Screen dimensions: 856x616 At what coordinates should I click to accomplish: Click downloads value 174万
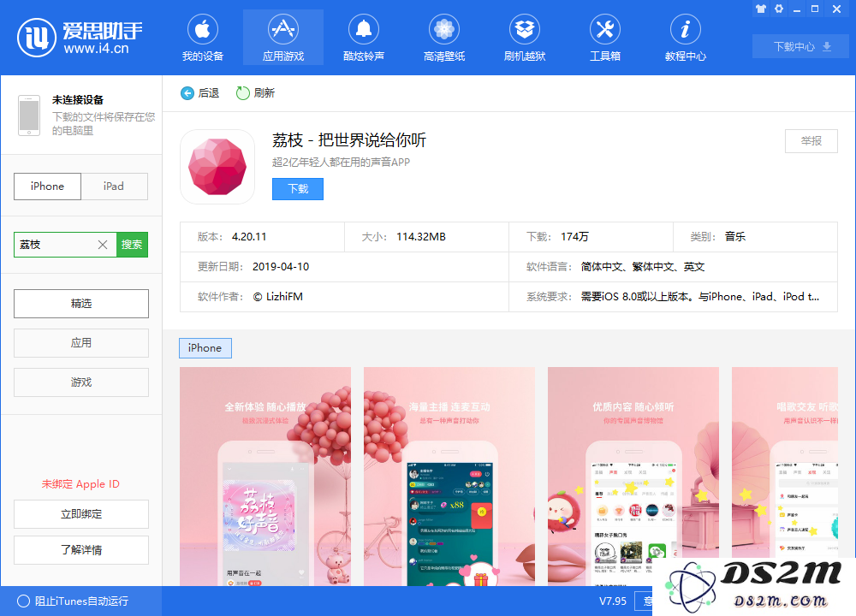click(575, 237)
